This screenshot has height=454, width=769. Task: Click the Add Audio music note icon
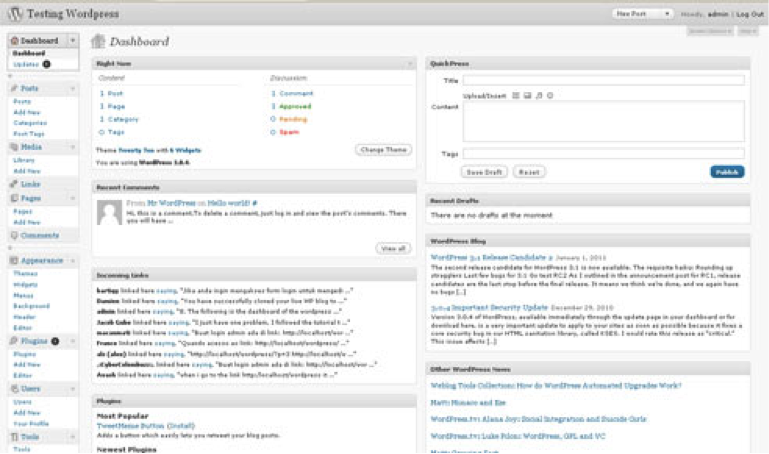coord(539,96)
